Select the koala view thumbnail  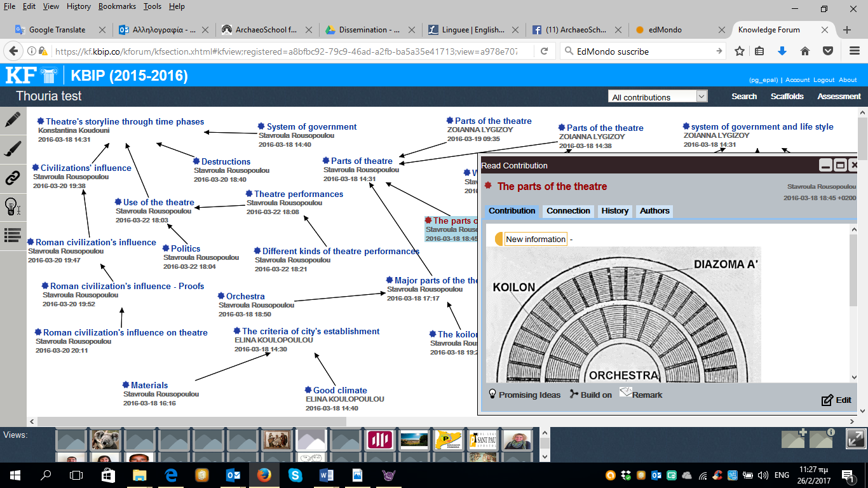[105, 440]
